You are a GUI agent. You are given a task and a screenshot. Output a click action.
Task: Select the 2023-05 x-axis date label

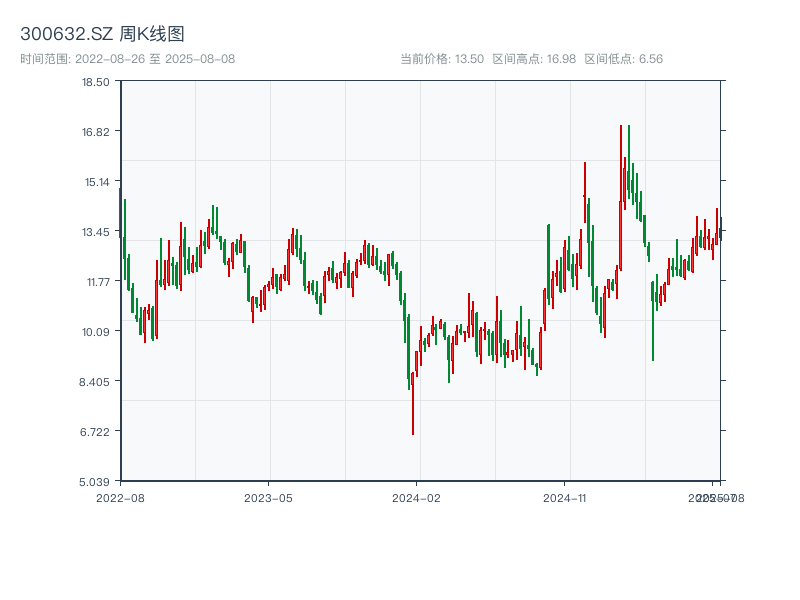pyautogui.click(x=268, y=497)
